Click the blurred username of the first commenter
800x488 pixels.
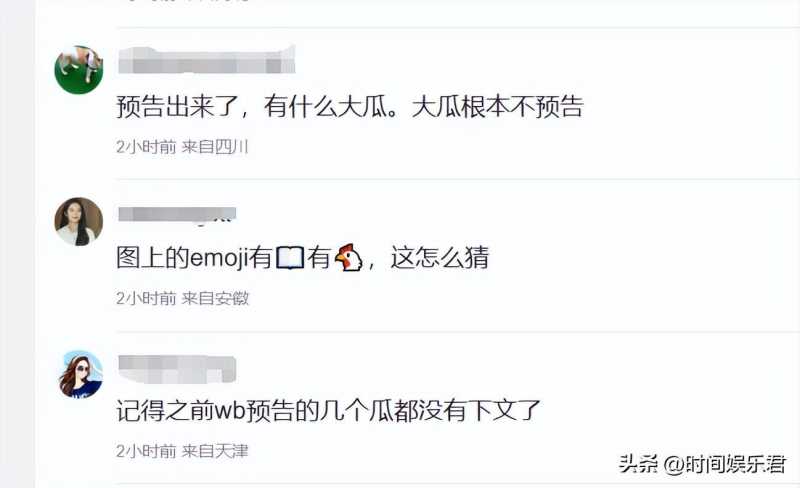(x=207, y=60)
